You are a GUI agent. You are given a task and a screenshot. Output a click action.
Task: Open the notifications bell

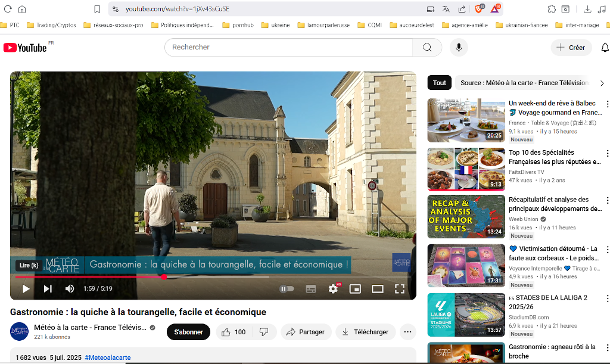(x=605, y=48)
